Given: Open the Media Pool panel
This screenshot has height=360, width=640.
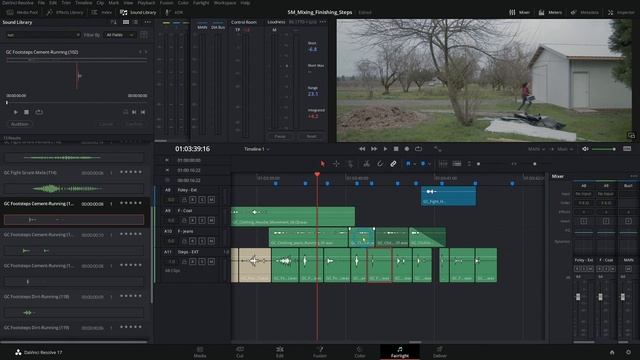Looking at the screenshot, I should coord(22,13).
